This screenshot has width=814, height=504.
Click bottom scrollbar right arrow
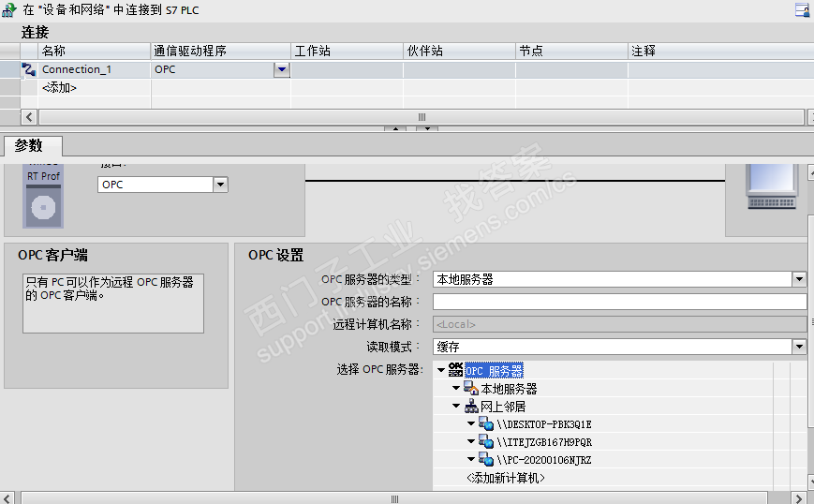[799, 498]
